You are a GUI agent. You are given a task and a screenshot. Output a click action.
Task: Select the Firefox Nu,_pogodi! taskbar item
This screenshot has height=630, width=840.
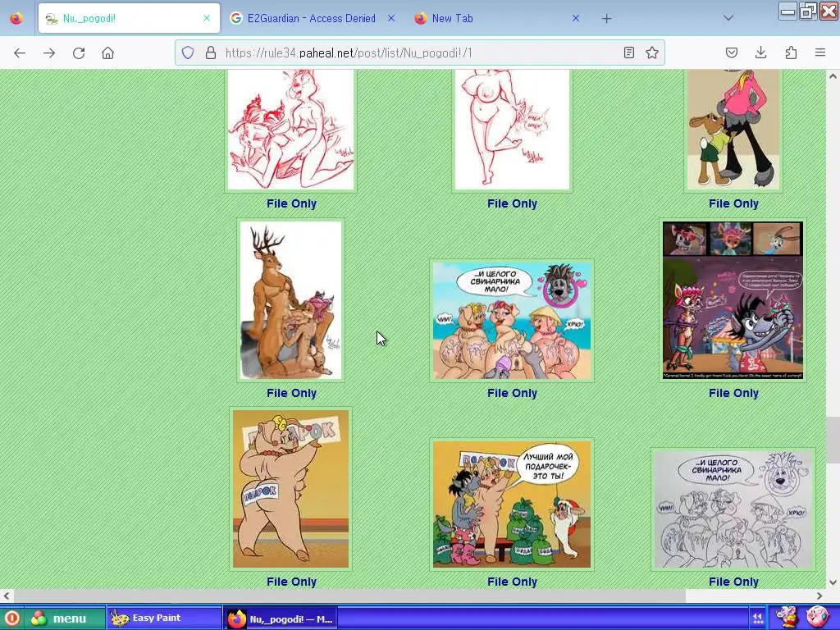[x=281, y=619]
